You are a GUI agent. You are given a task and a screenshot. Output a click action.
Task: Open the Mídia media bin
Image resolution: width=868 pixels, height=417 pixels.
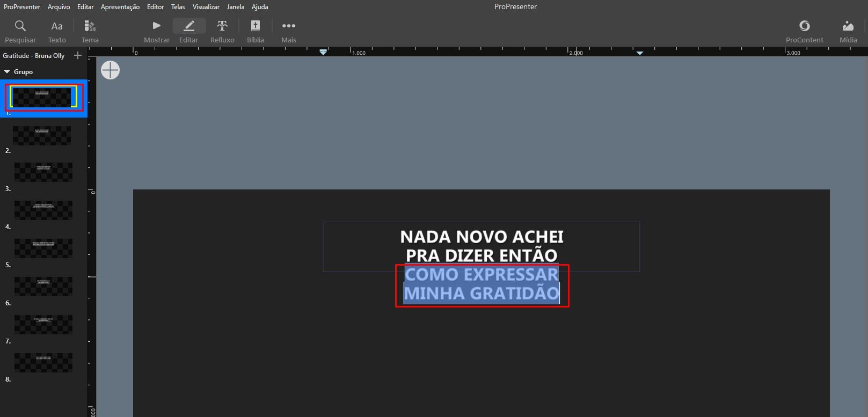(848, 32)
